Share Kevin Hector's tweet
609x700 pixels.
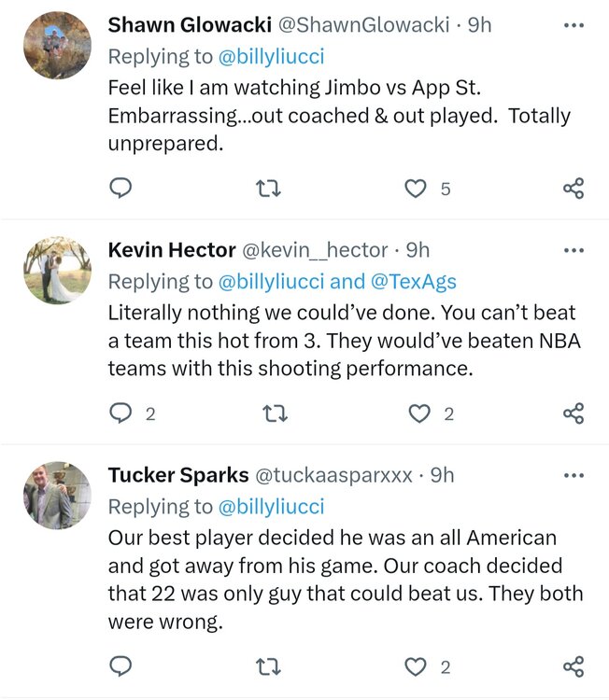(x=574, y=413)
